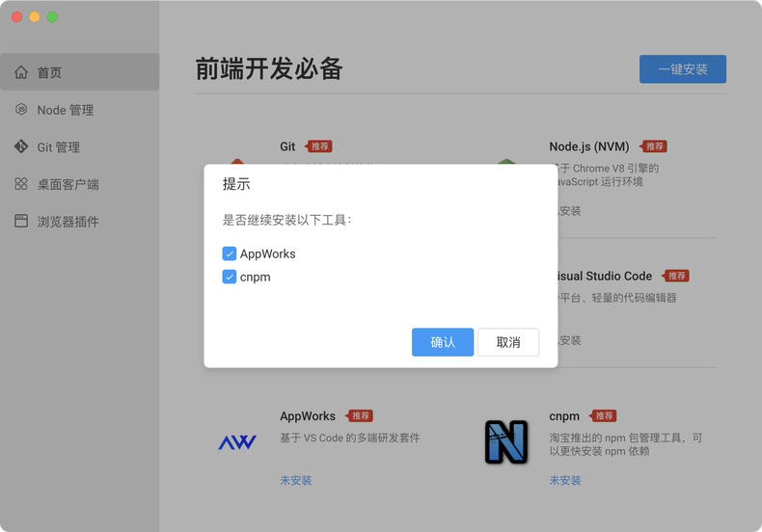Click the Git diamond icon in sidebar
Image resolution: width=762 pixels, height=532 pixels.
pyautogui.click(x=21, y=146)
